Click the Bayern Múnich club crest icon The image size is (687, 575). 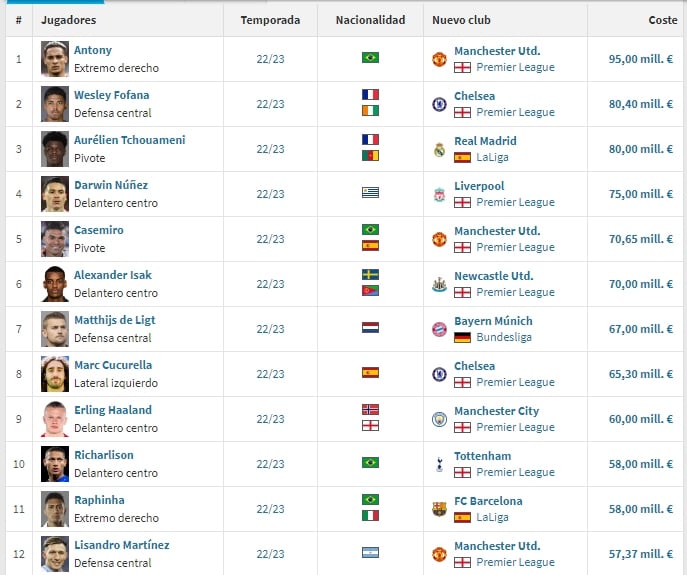[439, 329]
